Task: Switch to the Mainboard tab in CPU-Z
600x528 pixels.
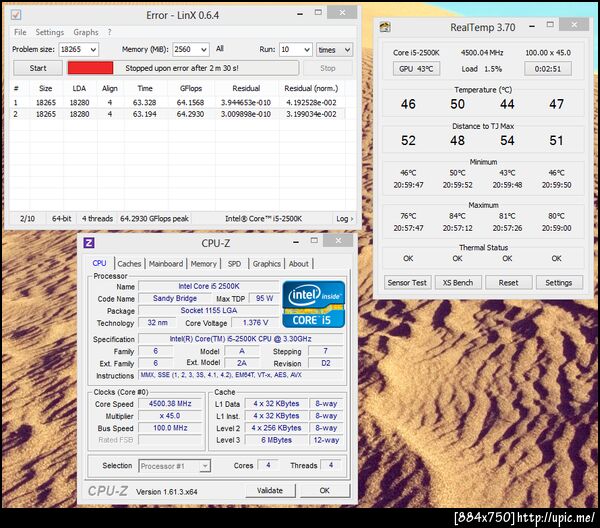Action: click(166, 264)
